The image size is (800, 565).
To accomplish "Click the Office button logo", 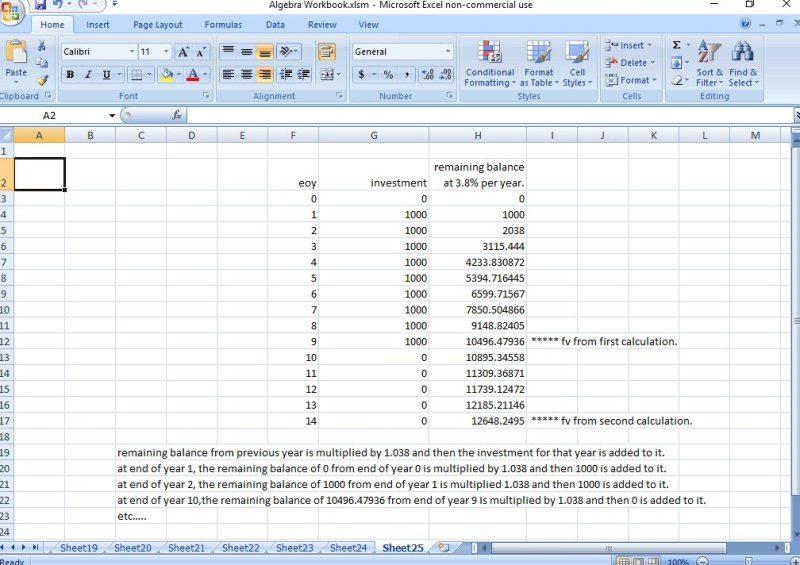I will [10, 11].
